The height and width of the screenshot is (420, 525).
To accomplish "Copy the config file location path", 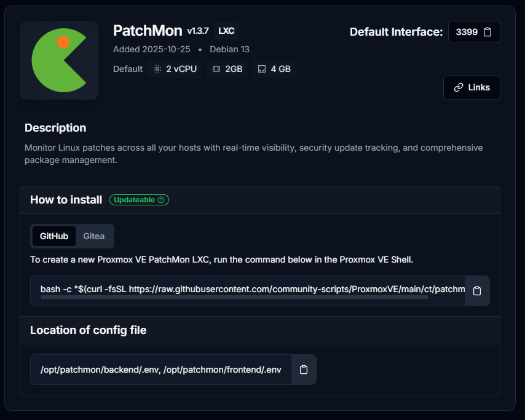I will coord(303,370).
